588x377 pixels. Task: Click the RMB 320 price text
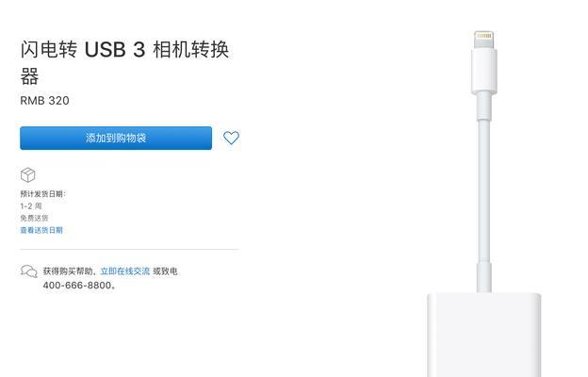(44, 101)
